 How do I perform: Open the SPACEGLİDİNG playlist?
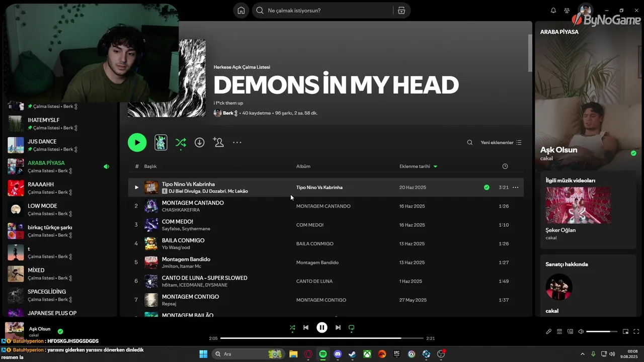coord(59,295)
